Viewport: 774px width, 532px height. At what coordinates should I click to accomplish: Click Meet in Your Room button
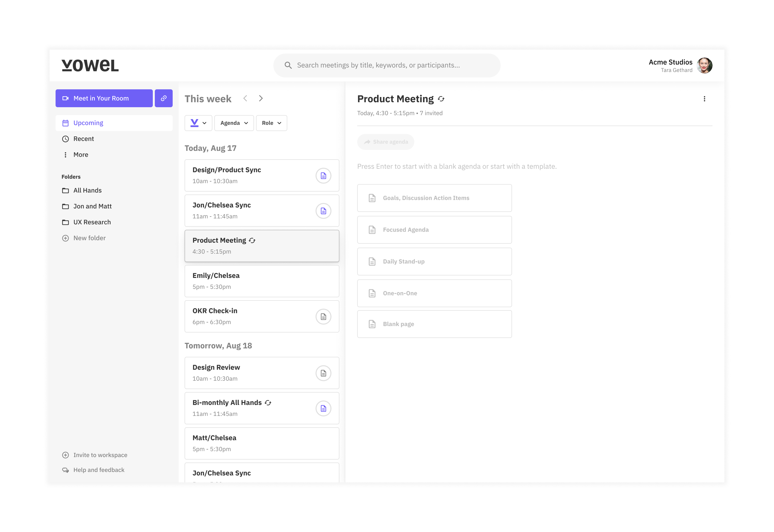[104, 98]
